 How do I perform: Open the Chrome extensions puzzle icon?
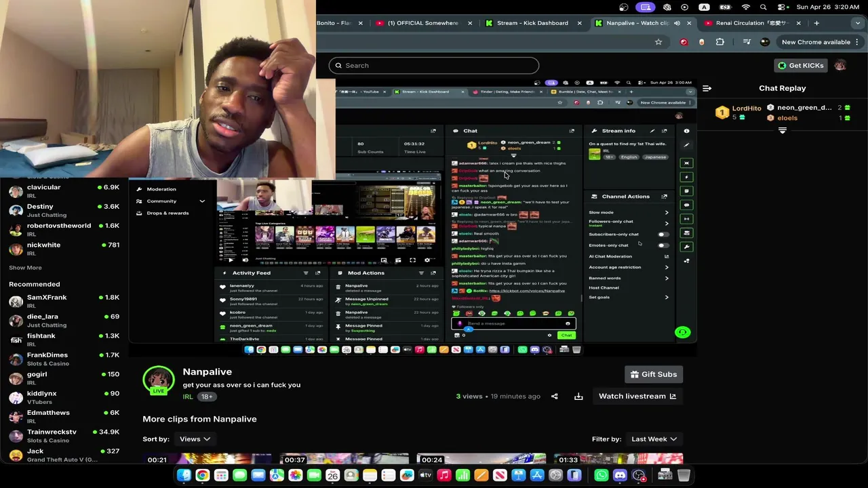coord(720,42)
